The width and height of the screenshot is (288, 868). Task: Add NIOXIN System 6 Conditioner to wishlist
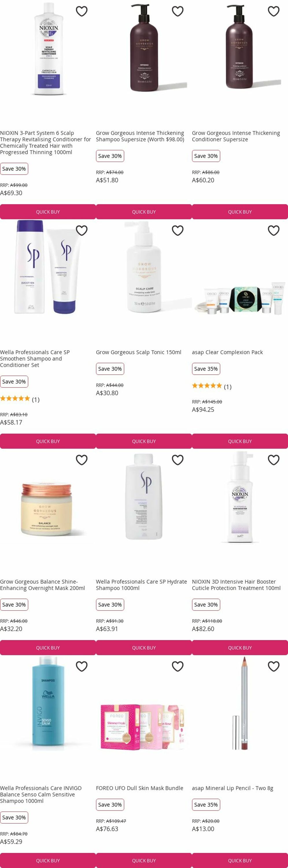tap(82, 11)
